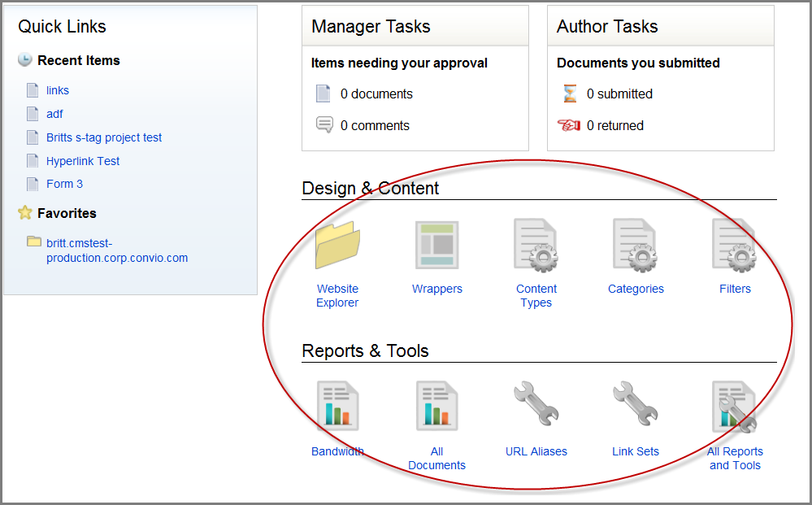Click the Wrappers text link
Image resolution: width=812 pixels, height=505 pixels.
[437, 289]
